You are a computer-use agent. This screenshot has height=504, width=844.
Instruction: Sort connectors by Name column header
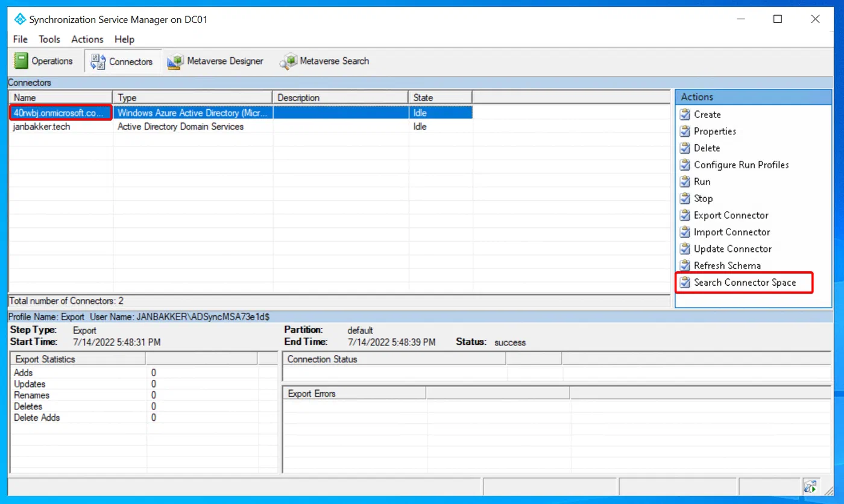(x=60, y=98)
